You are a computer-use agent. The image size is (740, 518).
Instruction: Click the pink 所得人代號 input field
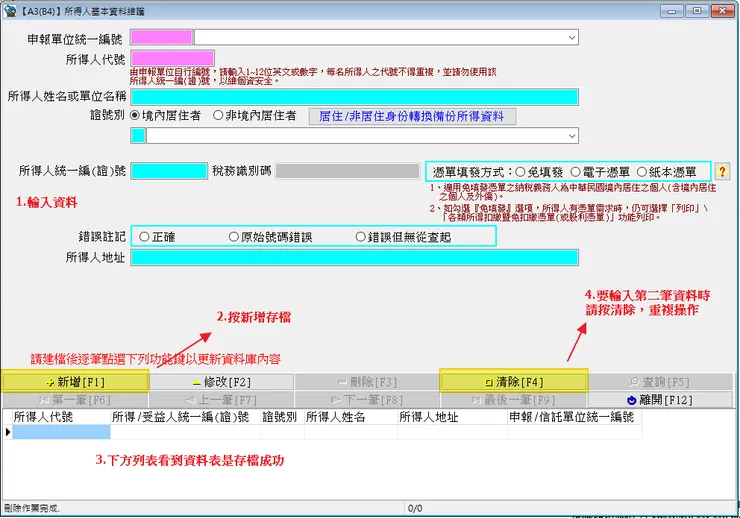click(x=172, y=58)
